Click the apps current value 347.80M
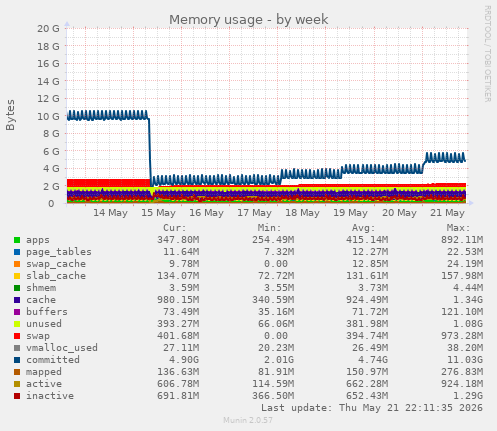The width and height of the screenshot is (497, 431). (x=178, y=240)
